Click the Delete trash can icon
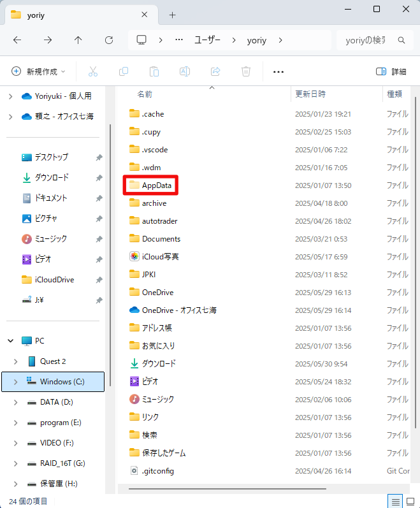The height and width of the screenshot is (508, 420). pyautogui.click(x=246, y=71)
